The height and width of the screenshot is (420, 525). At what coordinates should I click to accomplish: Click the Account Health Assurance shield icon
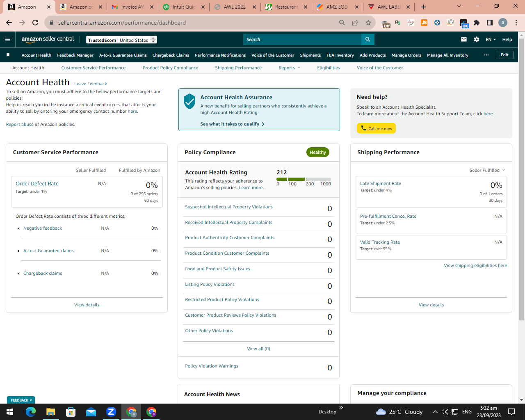(x=189, y=101)
